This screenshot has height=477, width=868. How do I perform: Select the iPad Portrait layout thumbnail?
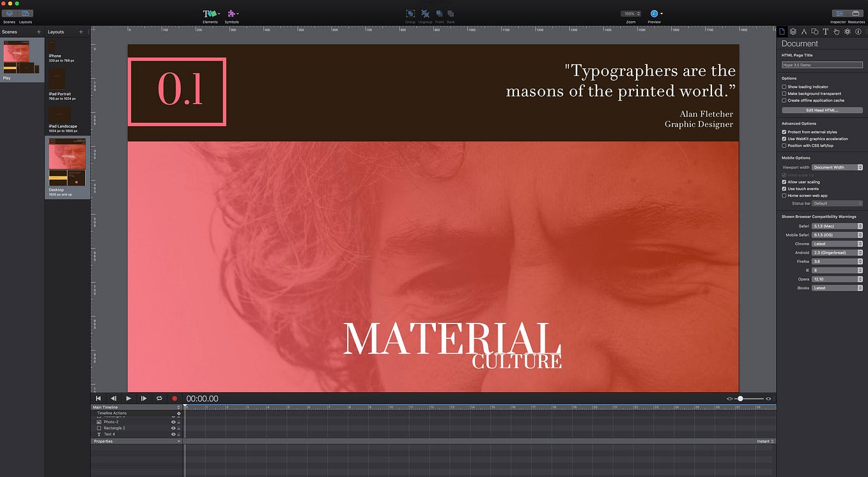(x=57, y=79)
